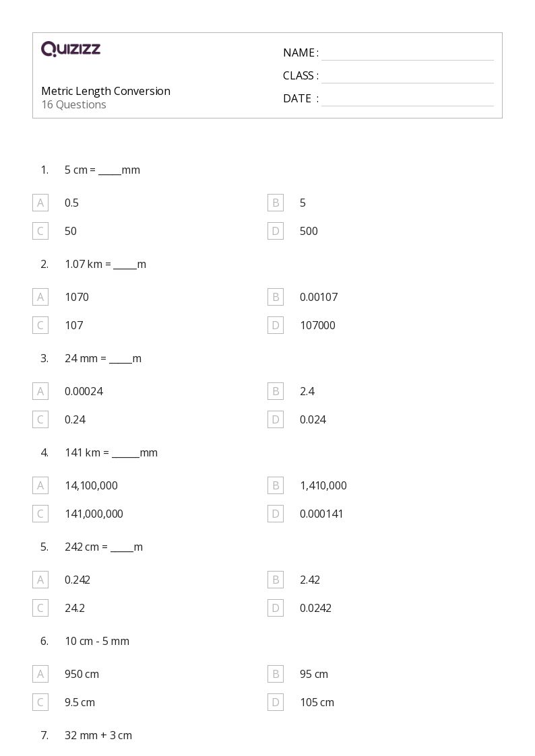Select box D for answer 0.024
This screenshot has width=535, height=756.
click(276, 419)
